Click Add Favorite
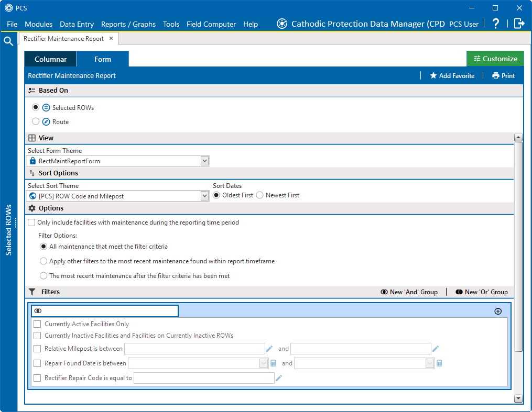 coord(452,75)
